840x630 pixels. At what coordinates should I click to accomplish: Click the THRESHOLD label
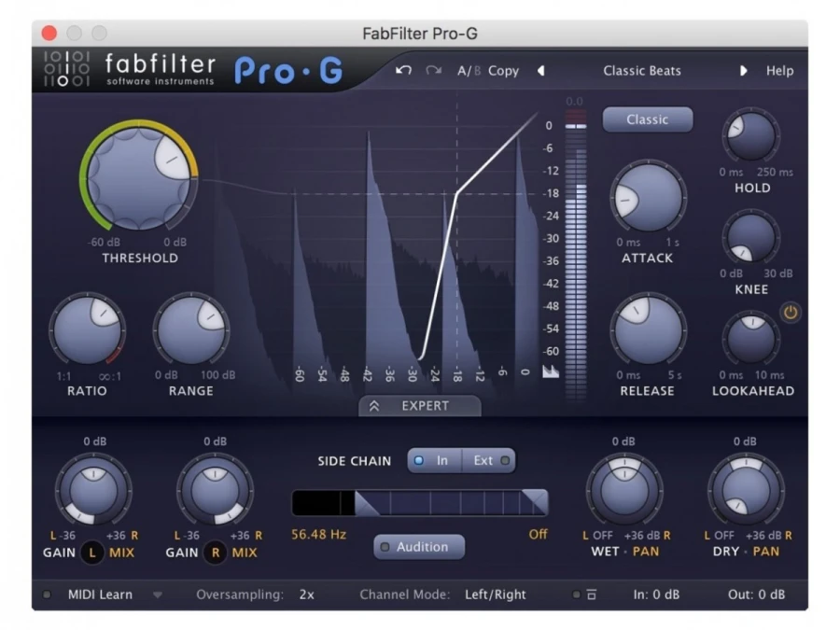click(140, 259)
